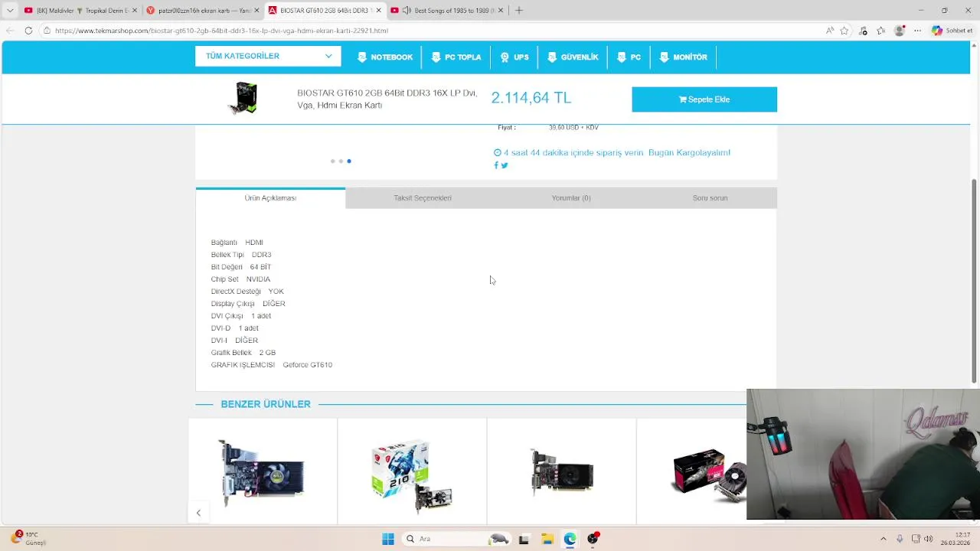This screenshot has height=551, width=980.
Task: Open tab search dropdown at tab strip start
Action: 10,11
